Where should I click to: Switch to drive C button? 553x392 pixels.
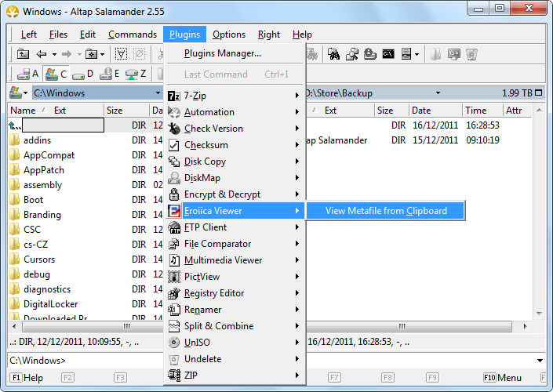(56, 74)
